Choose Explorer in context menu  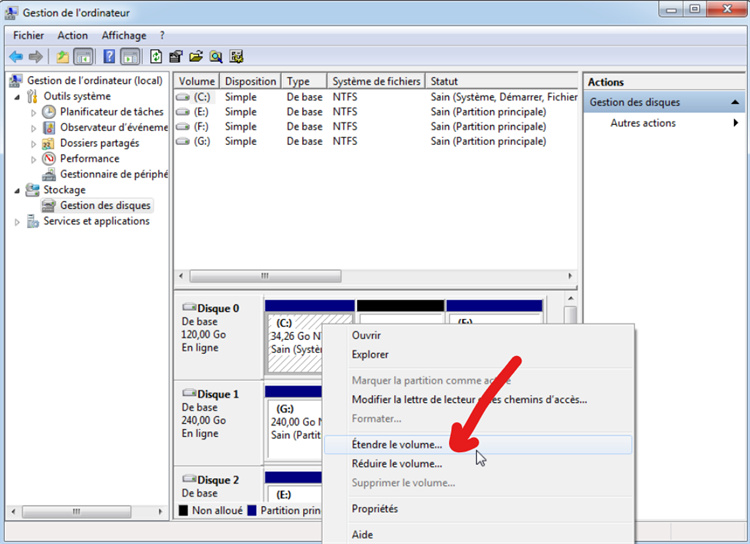click(478, 355)
